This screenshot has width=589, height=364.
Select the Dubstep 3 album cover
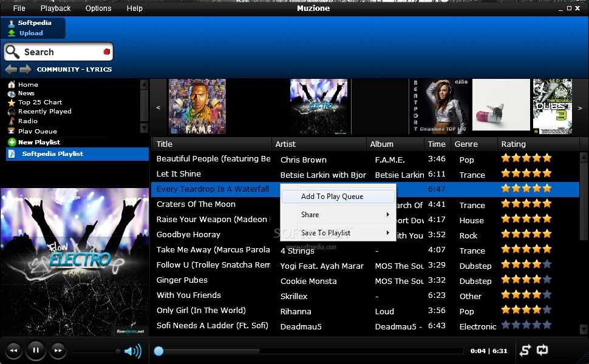point(553,106)
